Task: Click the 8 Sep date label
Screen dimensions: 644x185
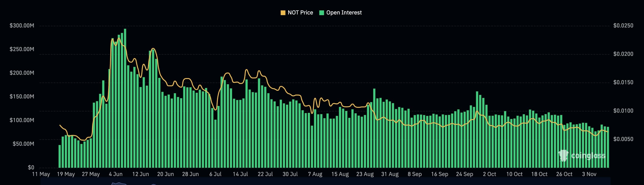Action: (415, 174)
